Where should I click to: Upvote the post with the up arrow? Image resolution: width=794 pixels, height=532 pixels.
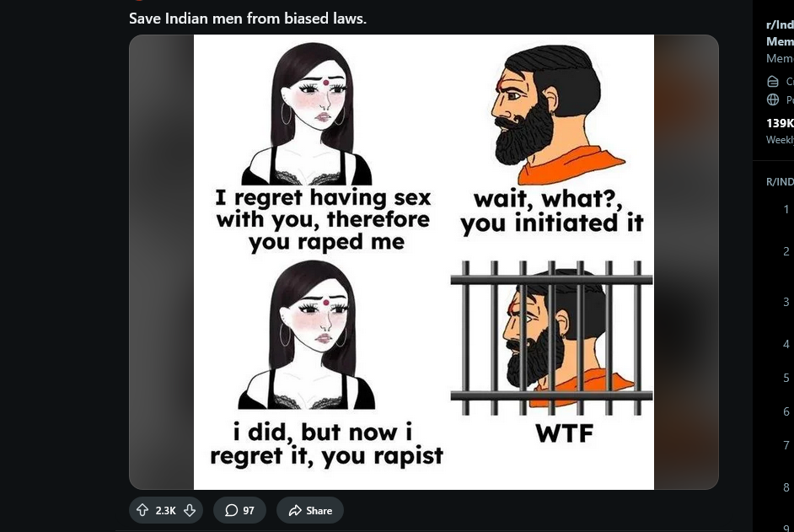tap(142, 510)
